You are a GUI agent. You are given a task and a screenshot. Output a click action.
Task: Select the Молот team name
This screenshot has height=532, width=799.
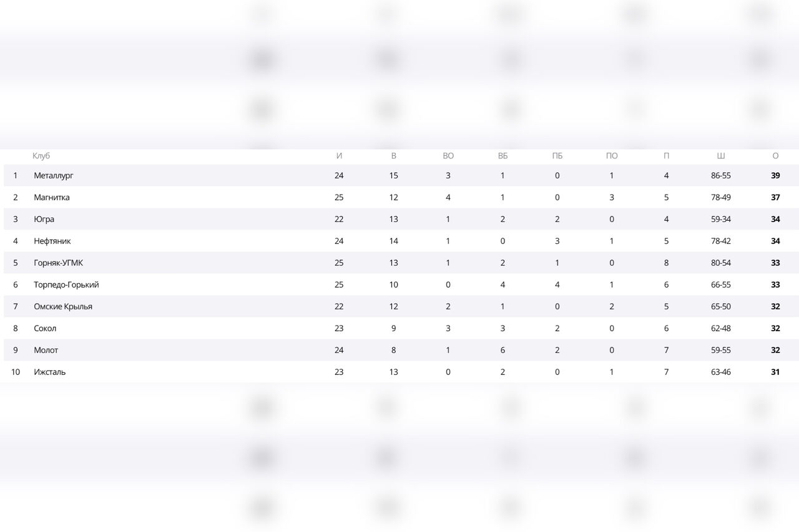click(x=46, y=351)
